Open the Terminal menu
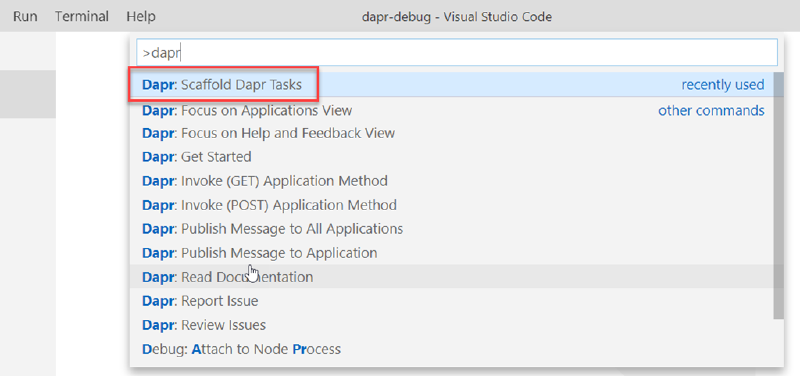 (82, 16)
